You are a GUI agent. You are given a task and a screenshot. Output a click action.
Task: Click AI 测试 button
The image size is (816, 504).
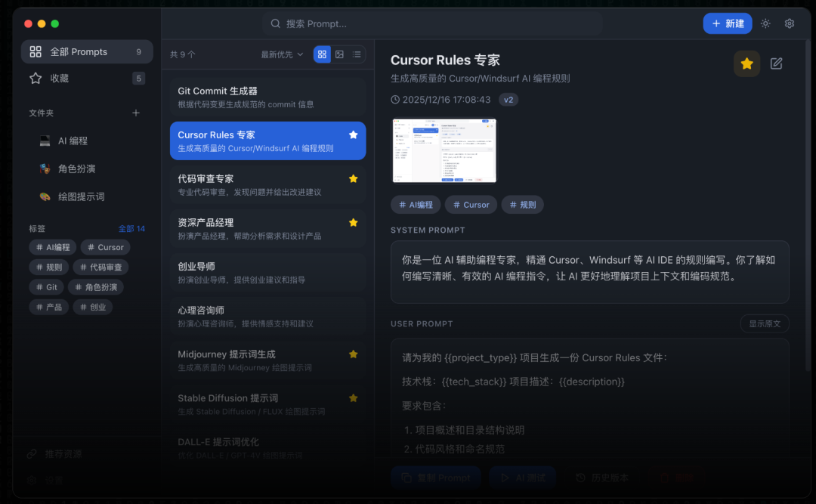tap(523, 478)
